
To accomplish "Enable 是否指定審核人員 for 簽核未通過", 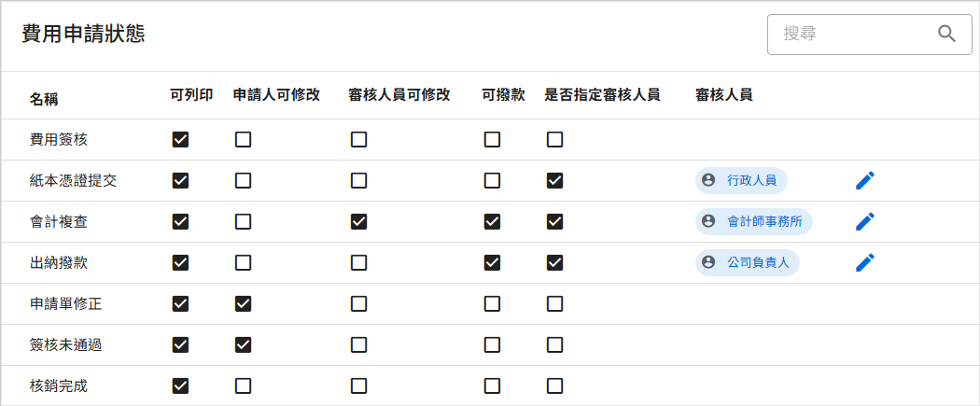I will coord(555,344).
